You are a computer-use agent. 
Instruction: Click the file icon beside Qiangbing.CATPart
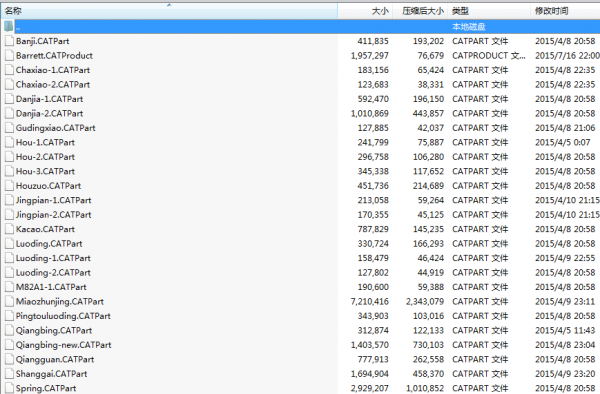[9, 331]
